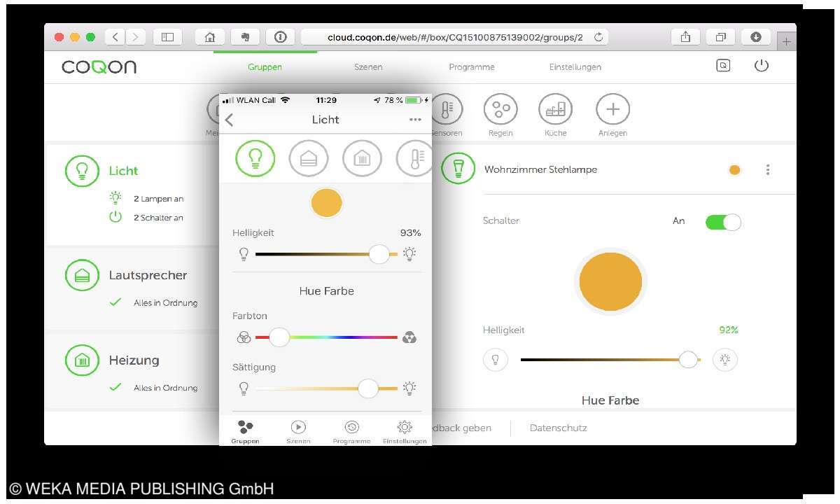
Task: Show Safari tab overview
Action: [x=720, y=37]
